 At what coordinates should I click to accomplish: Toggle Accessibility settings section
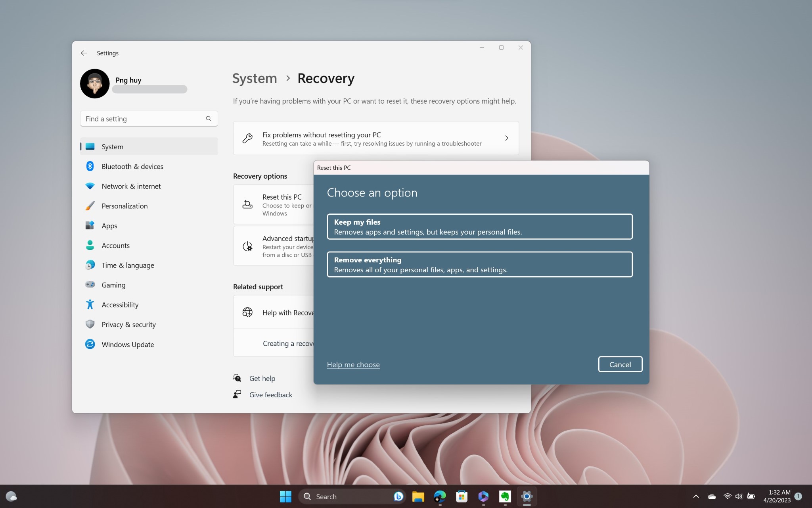click(120, 304)
